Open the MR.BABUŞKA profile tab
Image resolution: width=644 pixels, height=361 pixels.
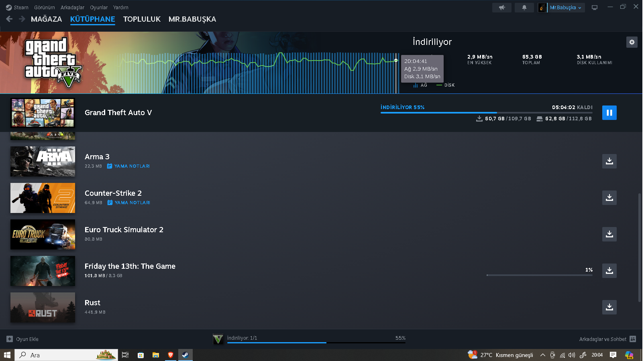pyautogui.click(x=192, y=19)
